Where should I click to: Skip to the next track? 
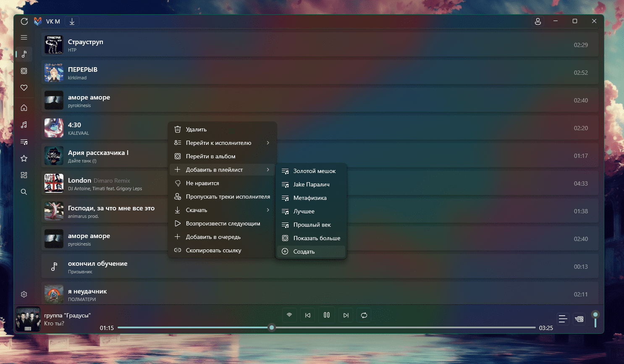(x=346, y=315)
